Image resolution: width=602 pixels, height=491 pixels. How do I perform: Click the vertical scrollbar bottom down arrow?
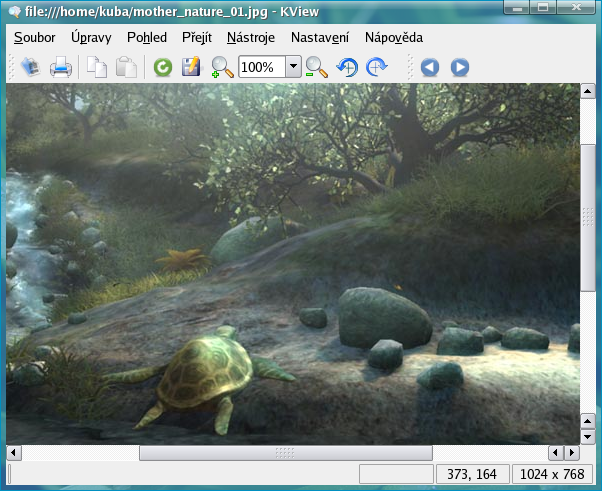[x=587, y=436]
